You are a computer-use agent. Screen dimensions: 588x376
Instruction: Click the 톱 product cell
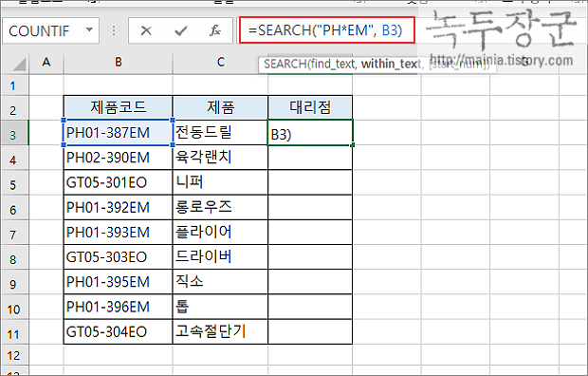(x=220, y=307)
